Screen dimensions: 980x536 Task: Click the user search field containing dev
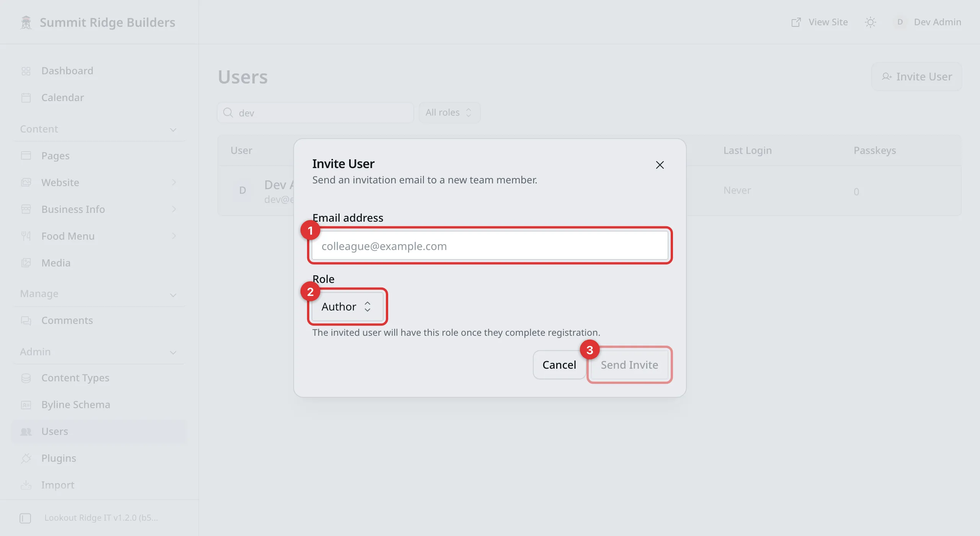(x=315, y=113)
